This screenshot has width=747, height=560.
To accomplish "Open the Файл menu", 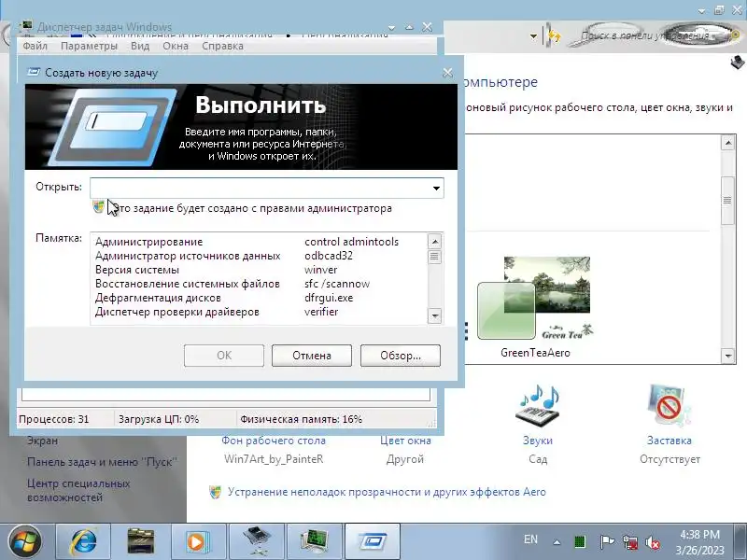I will point(35,46).
